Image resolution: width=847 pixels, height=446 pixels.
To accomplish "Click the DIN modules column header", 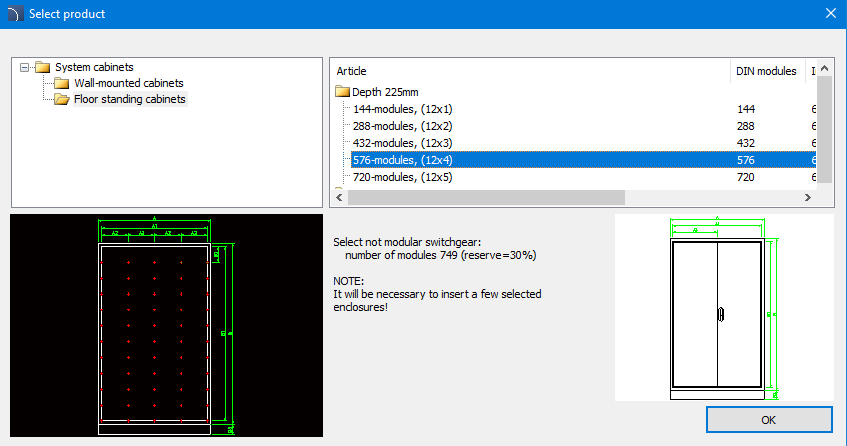I will (x=766, y=71).
